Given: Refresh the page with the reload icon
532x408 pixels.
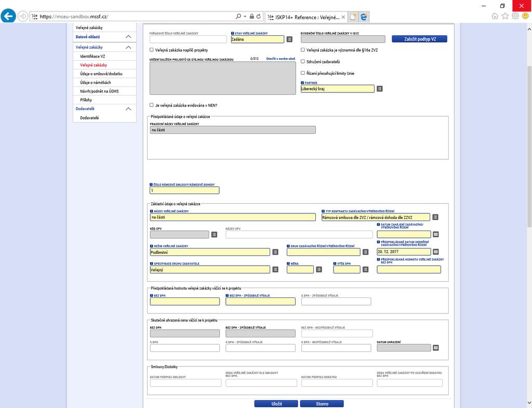Looking at the screenshot, I should point(259,16).
